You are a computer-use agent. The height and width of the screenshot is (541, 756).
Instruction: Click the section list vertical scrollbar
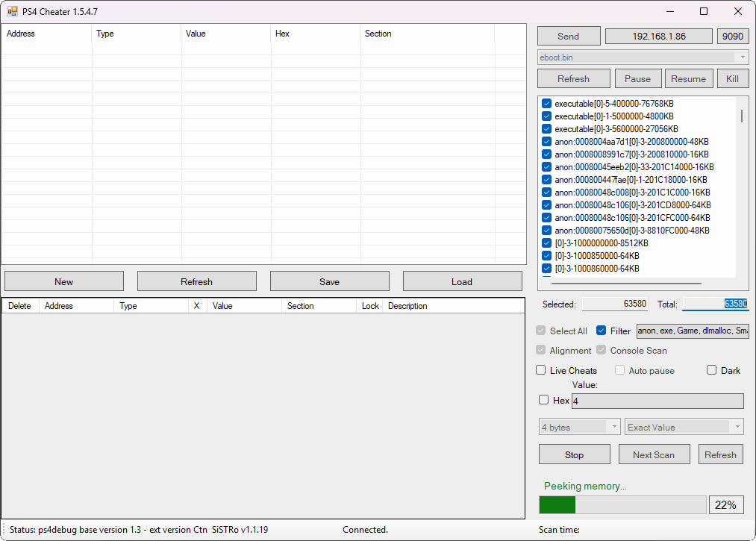[742, 116]
